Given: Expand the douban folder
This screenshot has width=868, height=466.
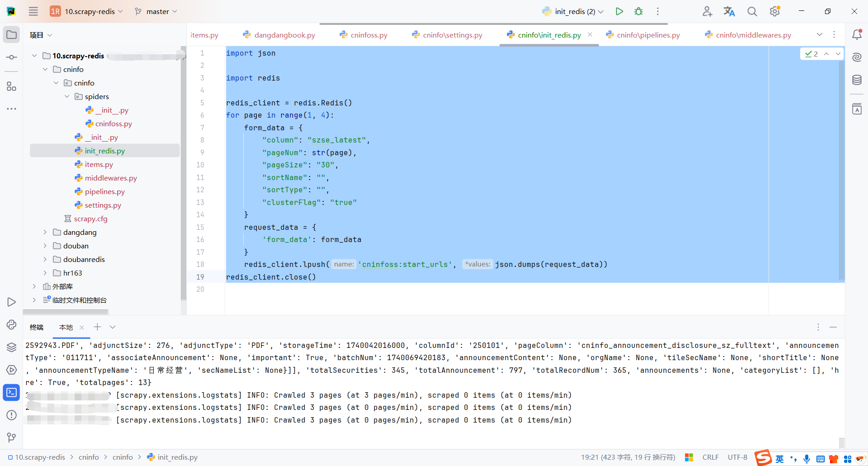Looking at the screenshot, I should (45, 246).
